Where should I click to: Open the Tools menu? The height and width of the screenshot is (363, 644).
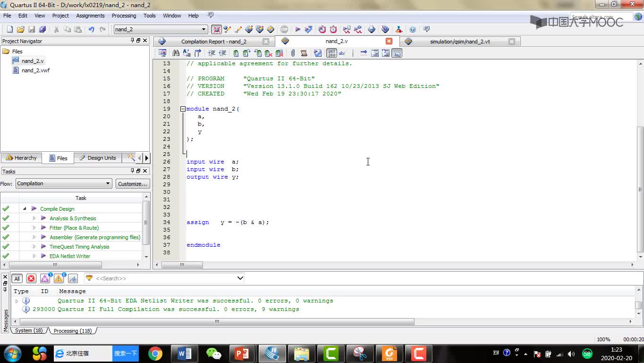point(150,16)
